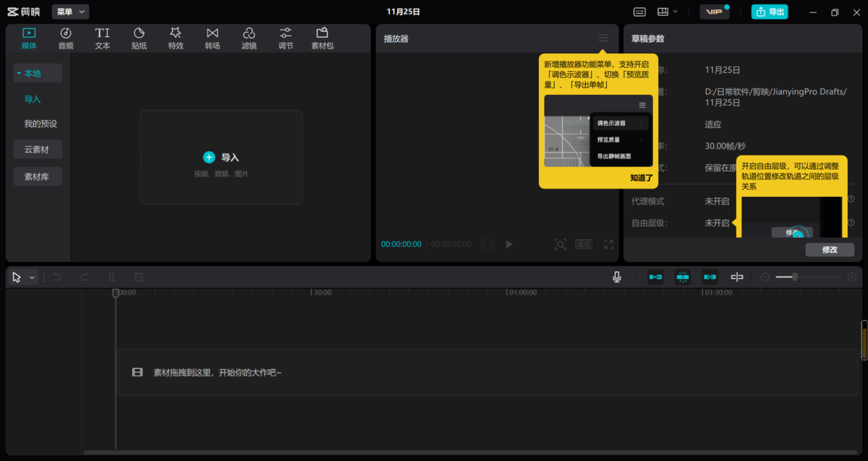Open the 转场 (Transitions) panel
868x461 pixels.
click(212, 38)
